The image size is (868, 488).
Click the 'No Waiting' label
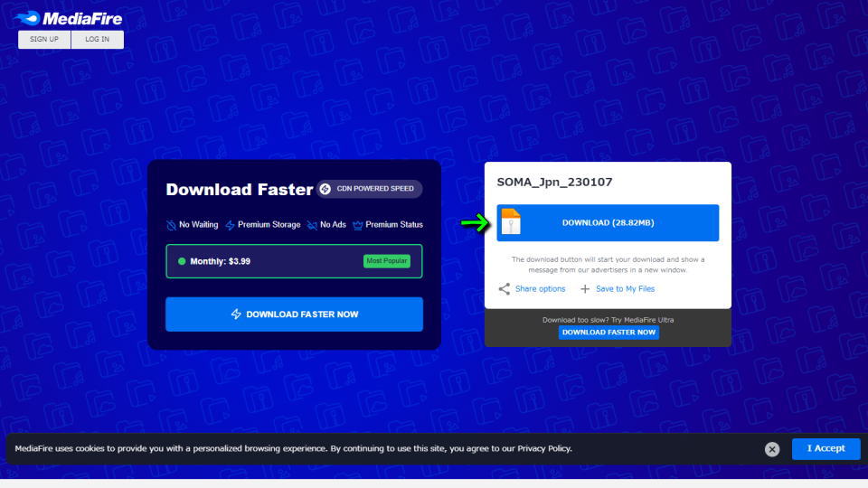click(198, 225)
